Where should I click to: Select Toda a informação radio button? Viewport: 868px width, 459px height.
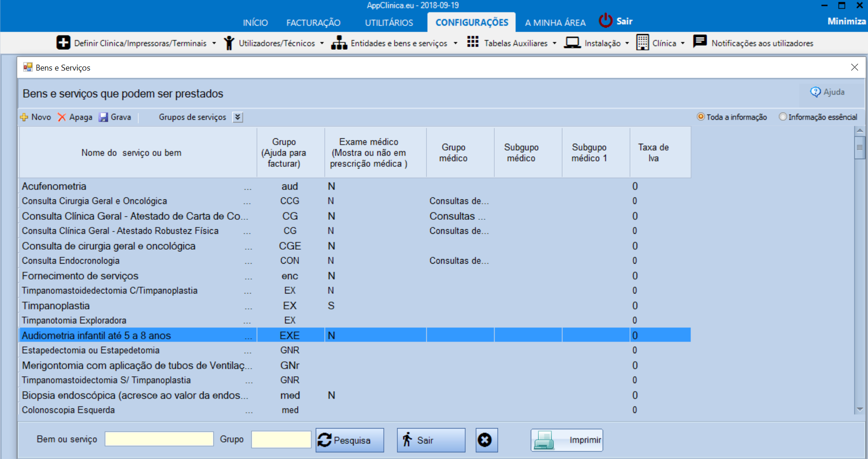701,117
